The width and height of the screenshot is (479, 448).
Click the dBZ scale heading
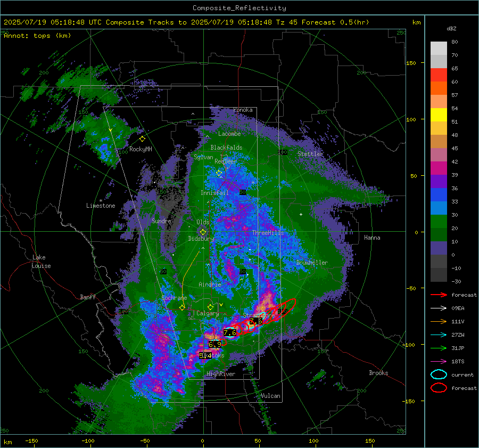pyautogui.click(x=451, y=29)
